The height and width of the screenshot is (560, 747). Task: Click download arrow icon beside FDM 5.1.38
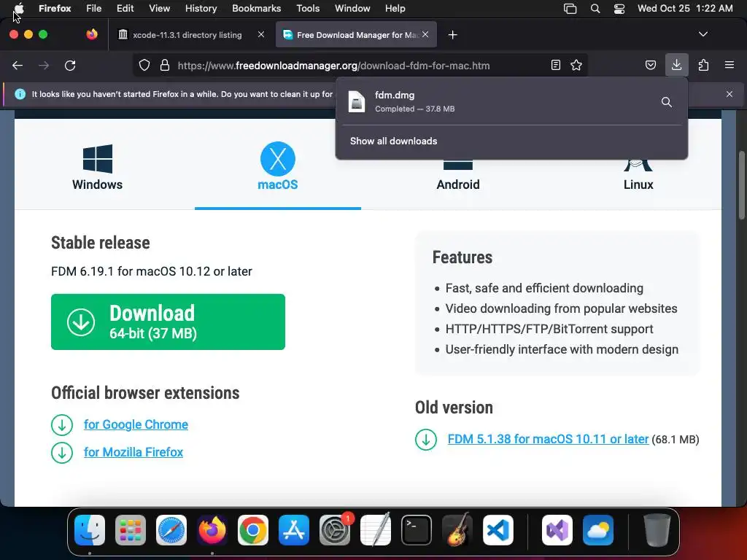[x=426, y=440]
